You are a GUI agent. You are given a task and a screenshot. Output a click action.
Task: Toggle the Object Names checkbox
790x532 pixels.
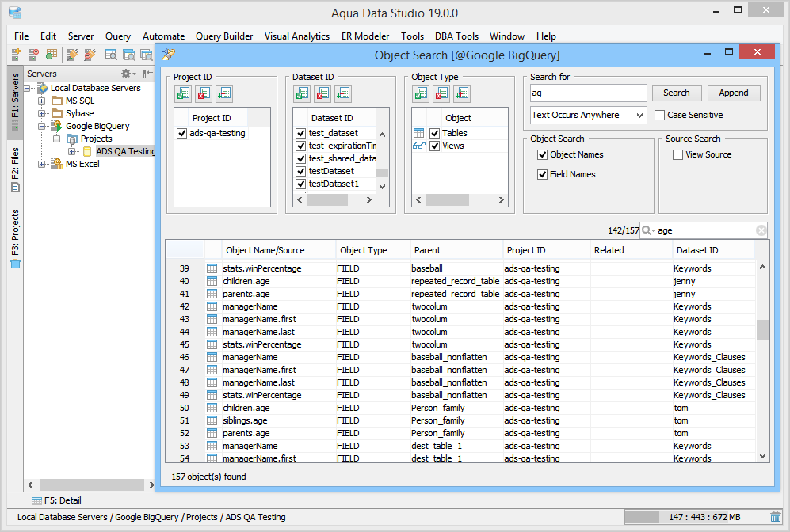[543, 154]
